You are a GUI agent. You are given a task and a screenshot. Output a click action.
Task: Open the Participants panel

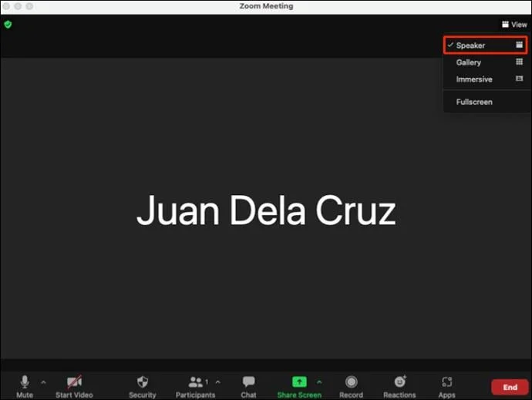195,386
